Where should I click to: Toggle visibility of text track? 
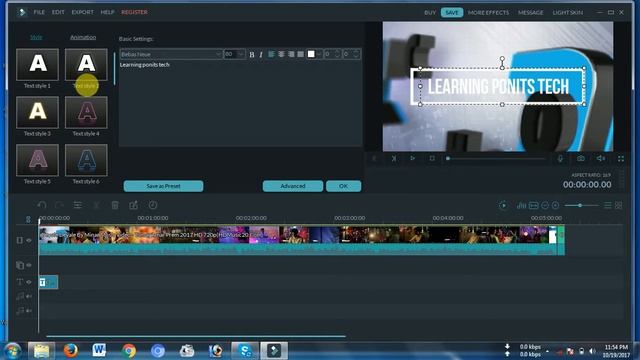[x=29, y=282]
